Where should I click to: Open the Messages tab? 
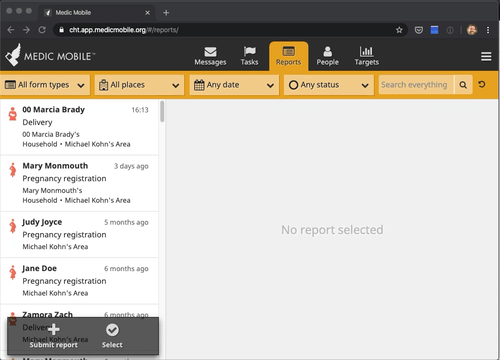click(x=210, y=56)
